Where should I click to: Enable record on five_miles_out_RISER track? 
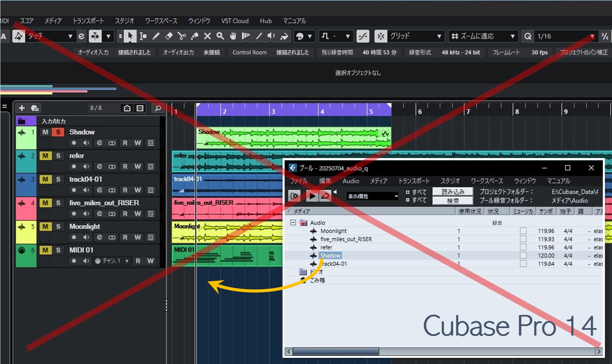point(74,213)
